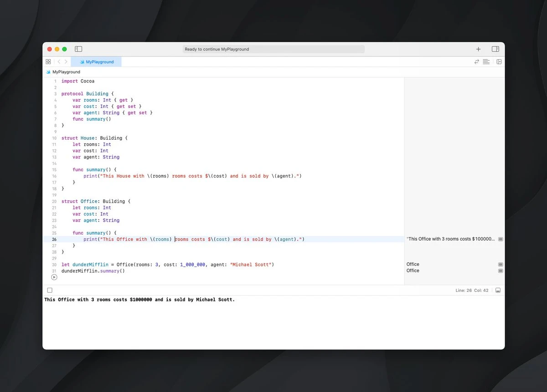Toggle the inspector panel on the right
Viewport: 547px width, 392px height.
(x=495, y=49)
